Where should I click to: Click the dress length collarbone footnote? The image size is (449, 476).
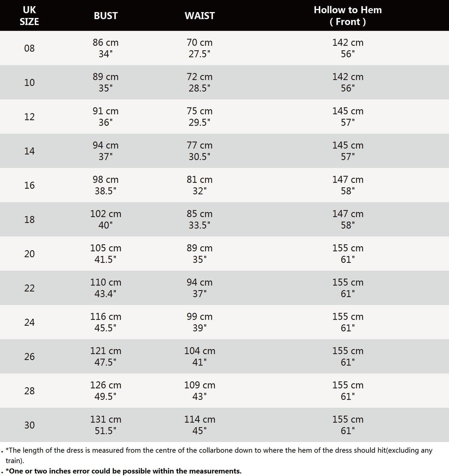coord(219,451)
